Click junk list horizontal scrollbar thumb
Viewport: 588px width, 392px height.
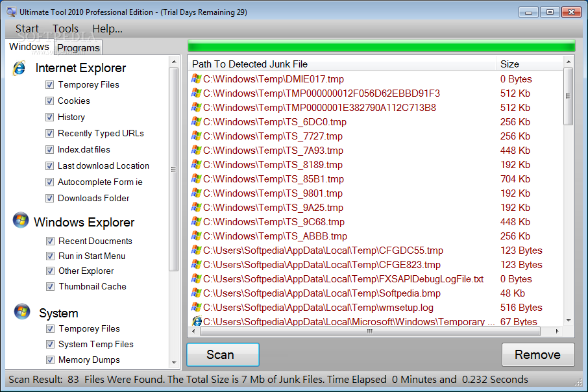tap(370, 331)
